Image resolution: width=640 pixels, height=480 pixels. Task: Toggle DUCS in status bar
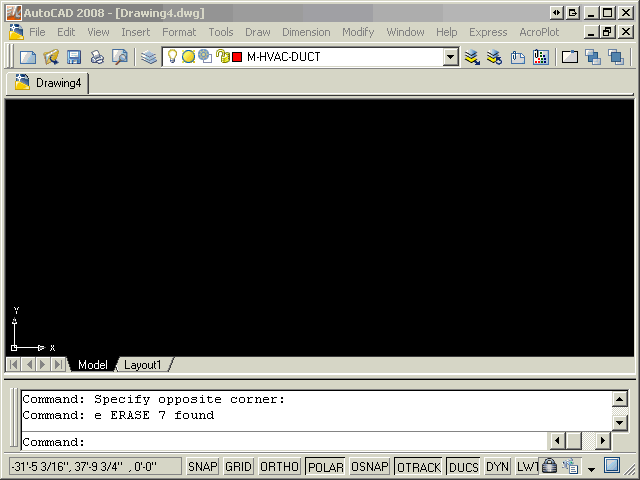[464, 466]
